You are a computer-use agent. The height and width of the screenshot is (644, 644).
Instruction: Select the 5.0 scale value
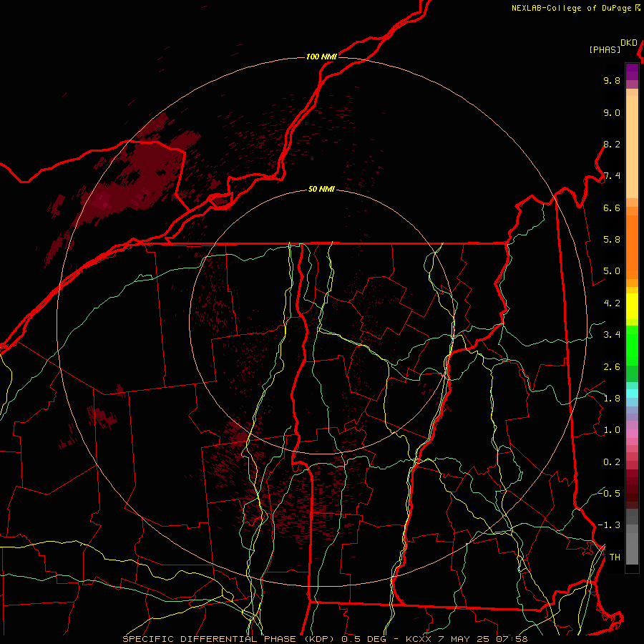pyautogui.click(x=612, y=271)
